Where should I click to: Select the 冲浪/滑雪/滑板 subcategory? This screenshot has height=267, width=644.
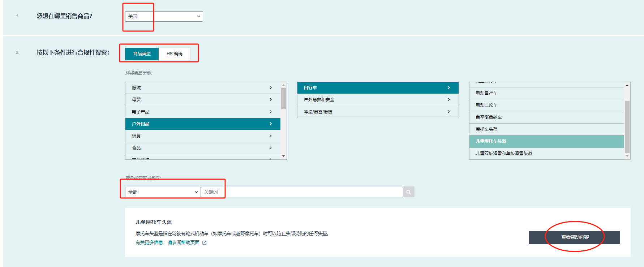(x=378, y=112)
